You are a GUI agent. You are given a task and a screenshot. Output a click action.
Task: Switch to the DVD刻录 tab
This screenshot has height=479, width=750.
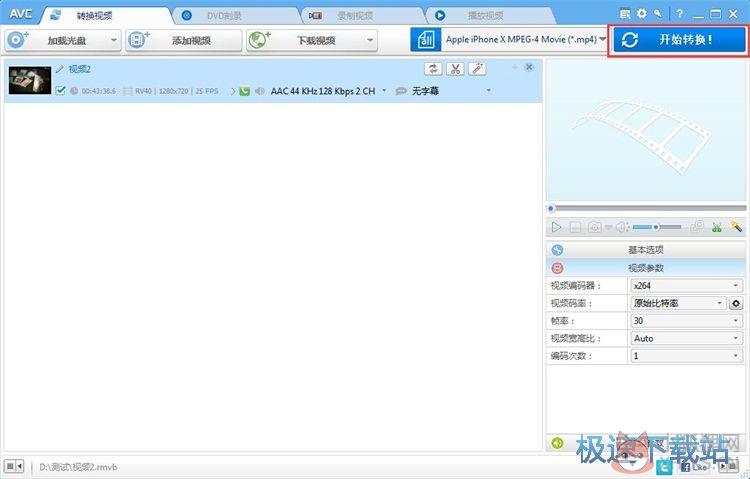coord(234,16)
